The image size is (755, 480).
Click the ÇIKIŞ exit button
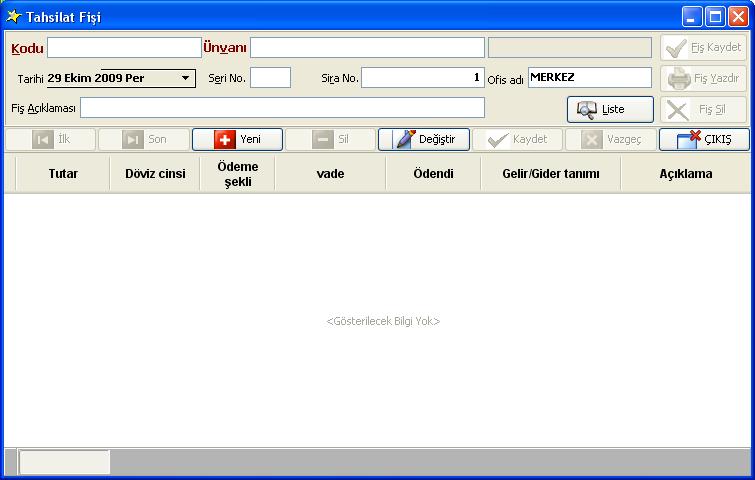(x=703, y=140)
